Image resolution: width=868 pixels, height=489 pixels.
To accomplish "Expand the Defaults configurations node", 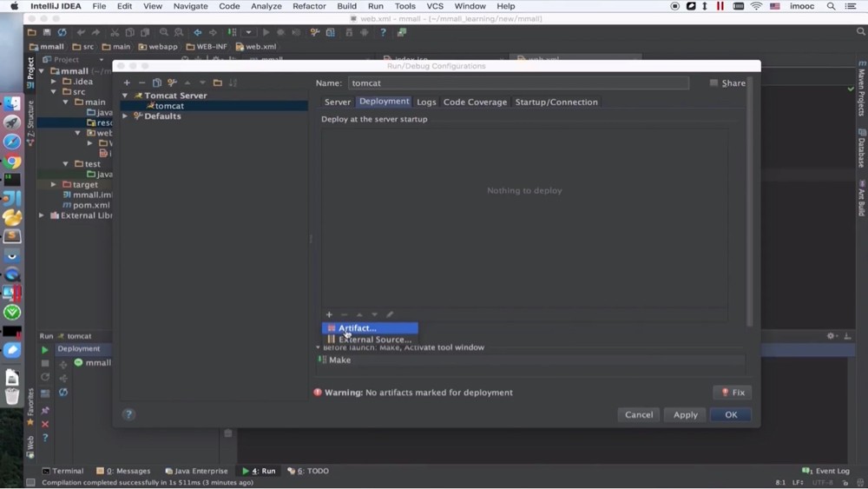I will click(125, 116).
